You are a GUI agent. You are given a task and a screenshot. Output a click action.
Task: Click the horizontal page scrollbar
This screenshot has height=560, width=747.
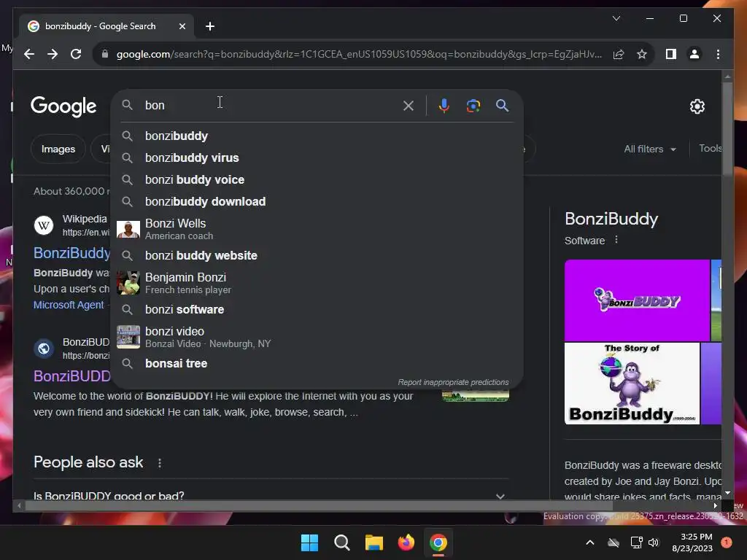[318, 506]
